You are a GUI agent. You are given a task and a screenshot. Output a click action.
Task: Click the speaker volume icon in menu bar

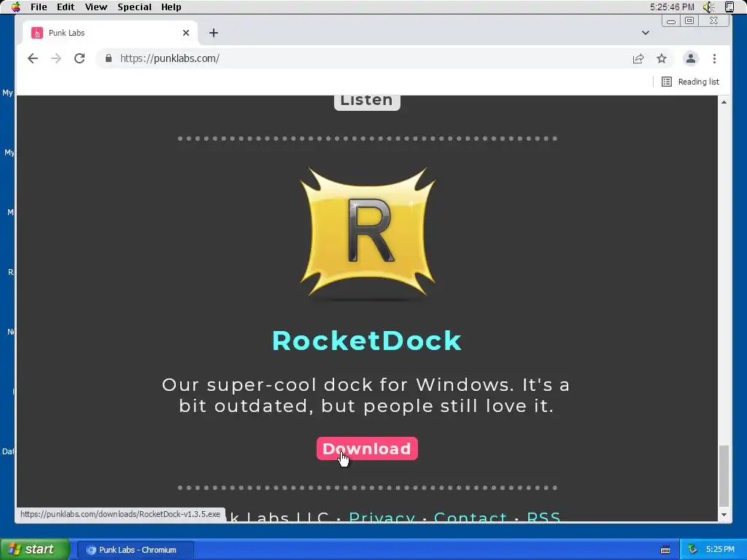[708, 7]
